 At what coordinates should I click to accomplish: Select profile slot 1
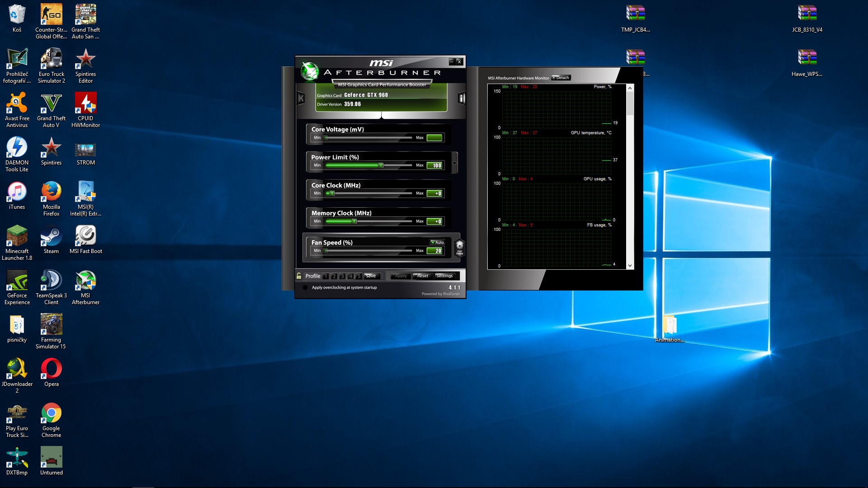325,276
